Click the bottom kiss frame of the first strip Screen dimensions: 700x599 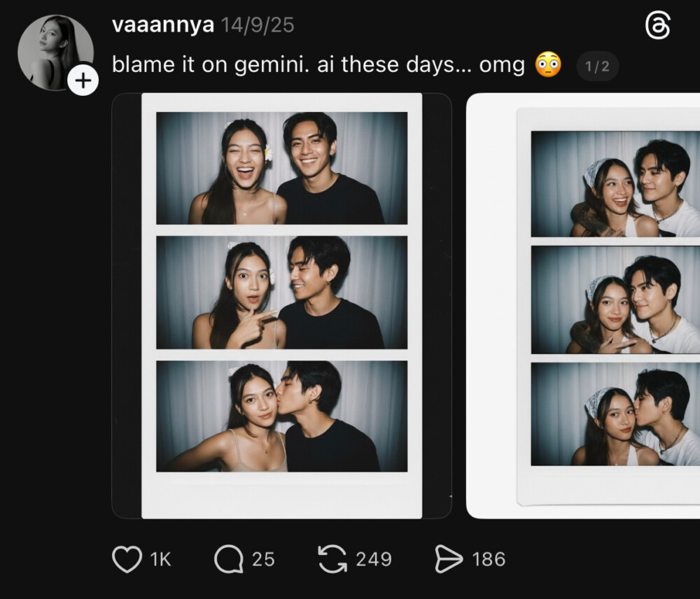click(281, 416)
